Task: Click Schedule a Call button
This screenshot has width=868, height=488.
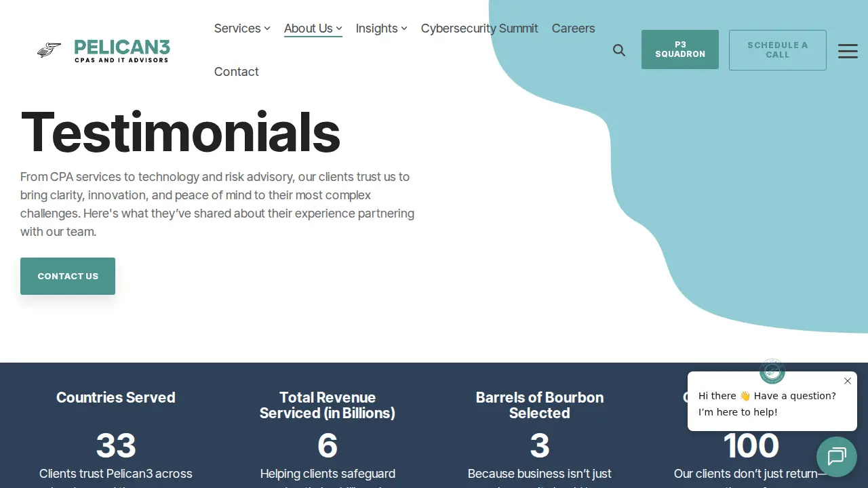Action: [778, 50]
